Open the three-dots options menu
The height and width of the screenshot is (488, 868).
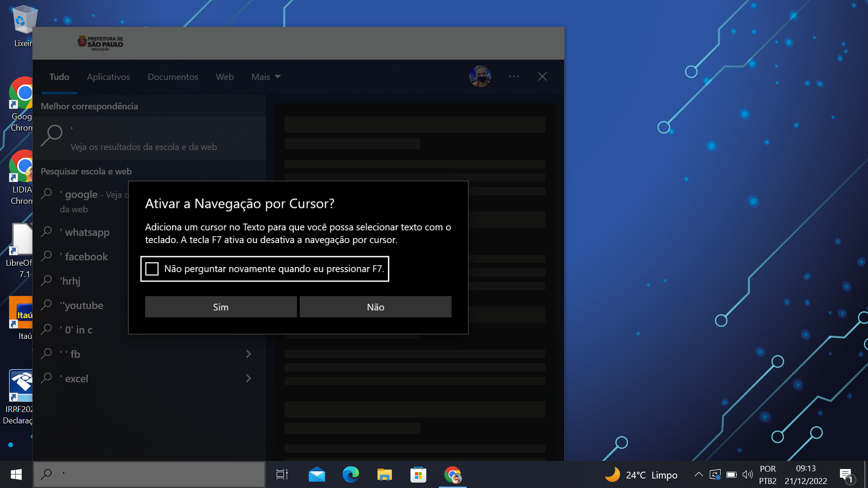514,76
